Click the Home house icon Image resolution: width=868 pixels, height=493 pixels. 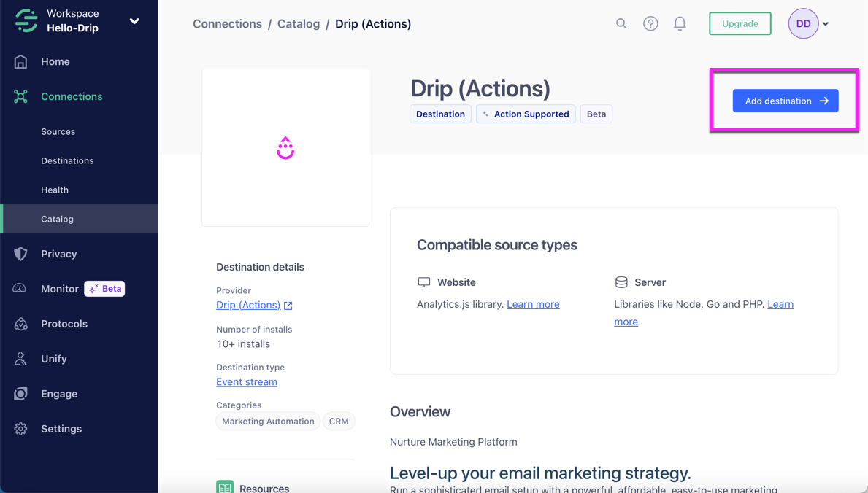tap(20, 61)
